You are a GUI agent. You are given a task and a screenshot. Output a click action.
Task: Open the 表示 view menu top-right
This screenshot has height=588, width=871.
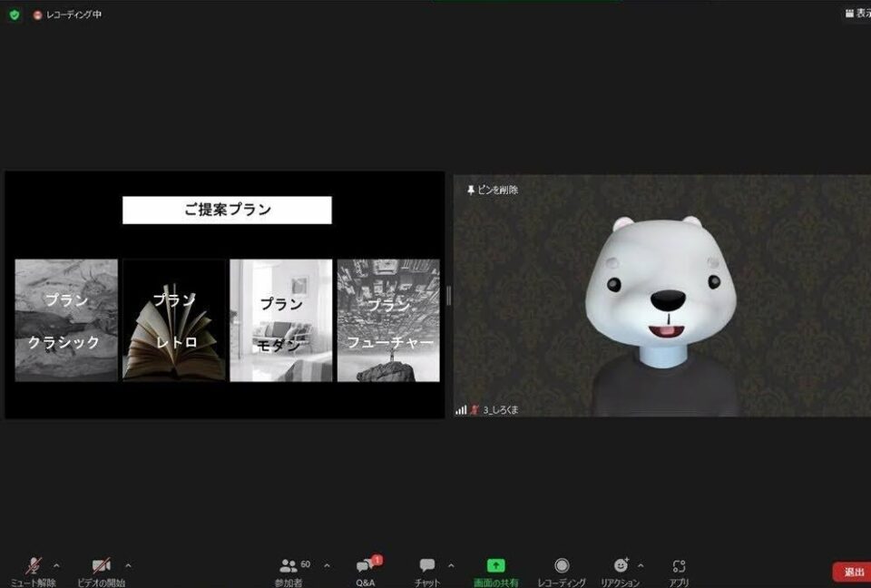857,14
